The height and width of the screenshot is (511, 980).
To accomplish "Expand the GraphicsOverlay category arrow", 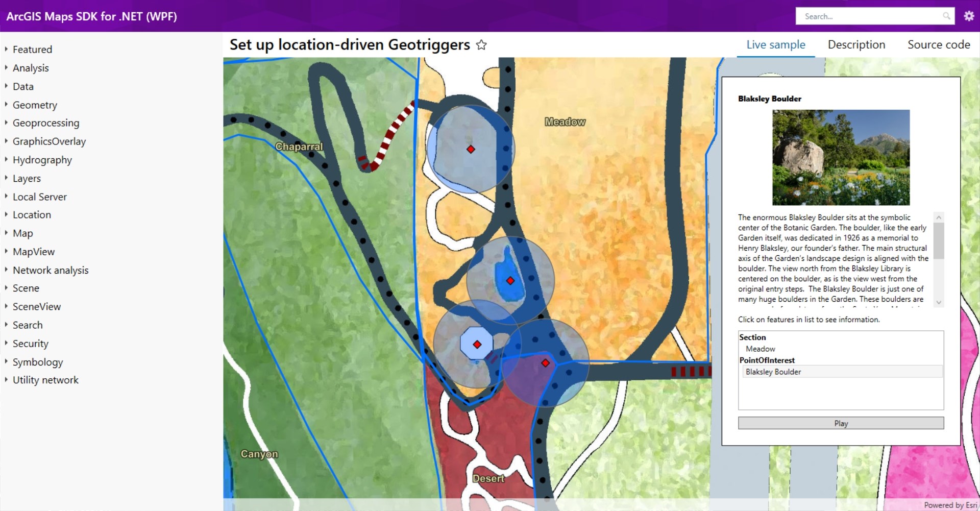I will point(6,141).
